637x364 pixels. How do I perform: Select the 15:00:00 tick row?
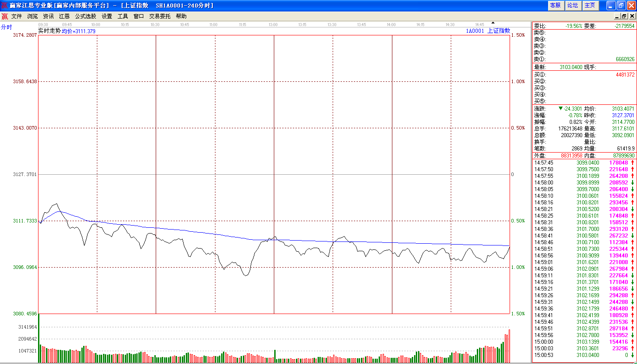pos(584,342)
